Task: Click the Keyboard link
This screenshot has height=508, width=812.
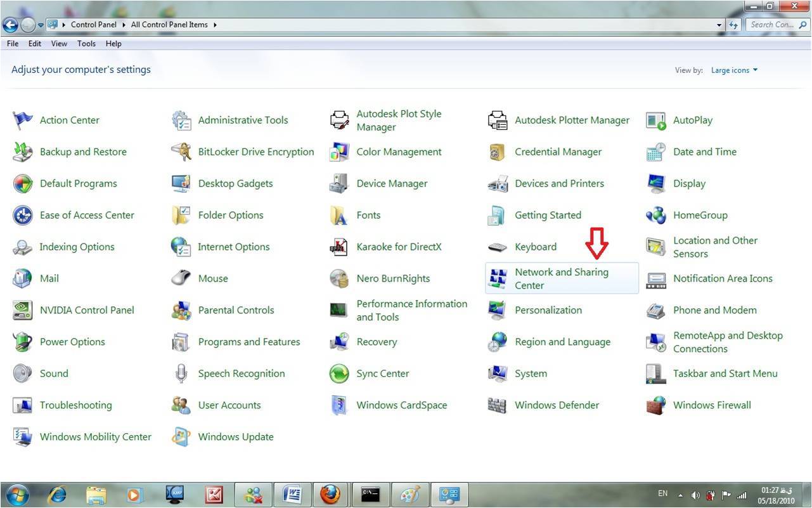Action: pos(536,247)
